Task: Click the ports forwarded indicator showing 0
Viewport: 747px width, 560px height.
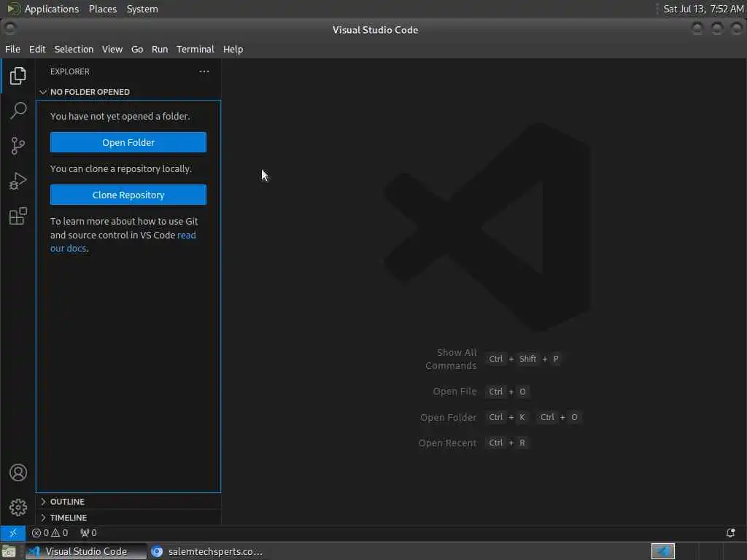Action: click(88, 533)
